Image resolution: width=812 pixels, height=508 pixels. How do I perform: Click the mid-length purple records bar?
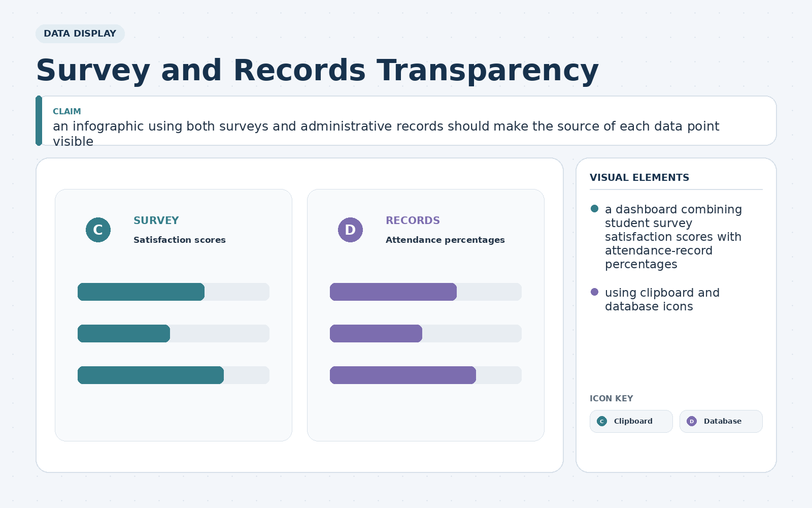[x=393, y=292]
